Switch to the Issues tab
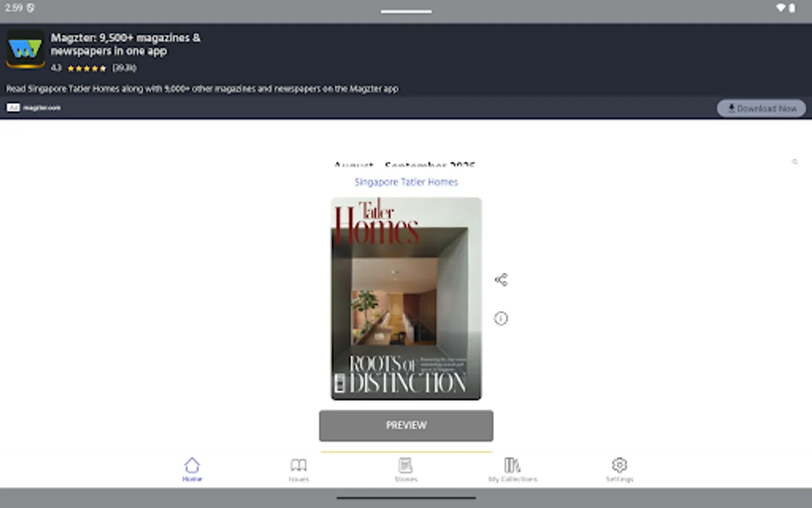Viewport: 812px width, 508px height. click(299, 468)
